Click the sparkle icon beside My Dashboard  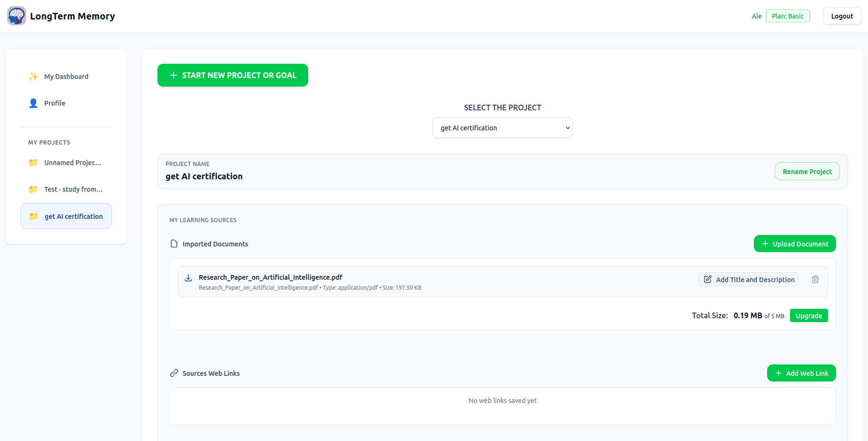click(33, 76)
